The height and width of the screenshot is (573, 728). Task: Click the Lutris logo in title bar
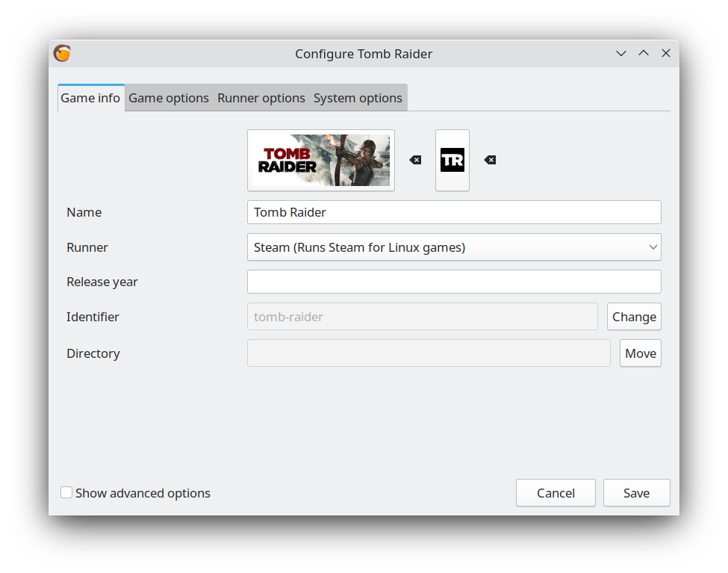[x=62, y=54]
